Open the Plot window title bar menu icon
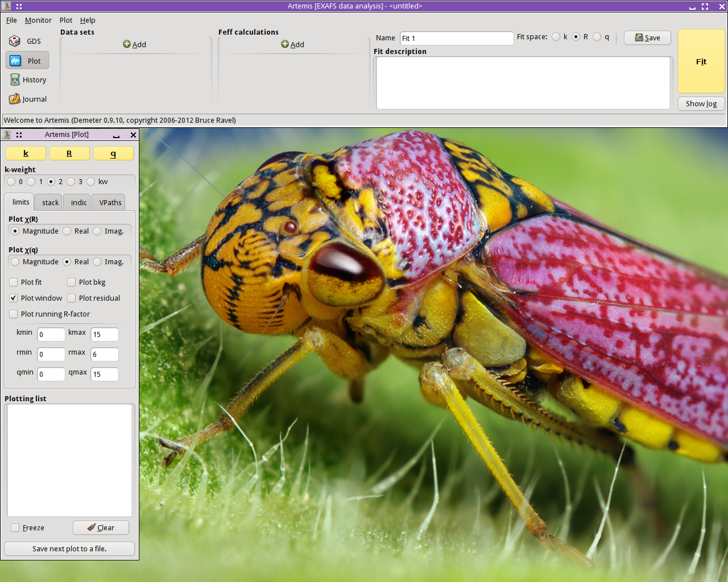 6,135
